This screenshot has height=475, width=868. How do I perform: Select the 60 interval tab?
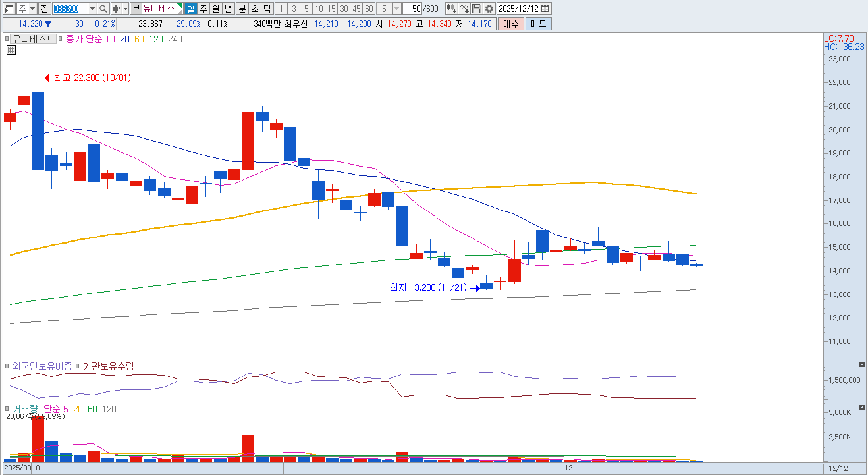click(x=369, y=9)
